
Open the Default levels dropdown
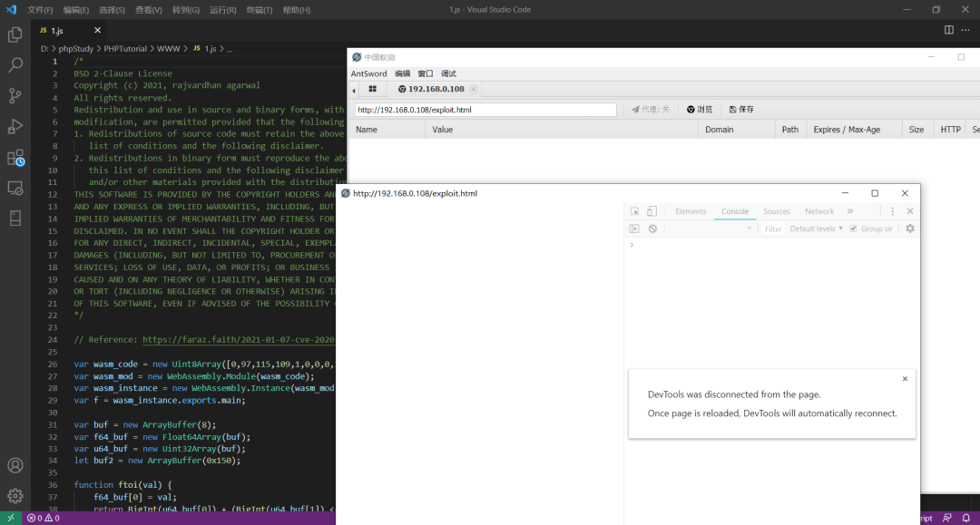[x=817, y=229]
